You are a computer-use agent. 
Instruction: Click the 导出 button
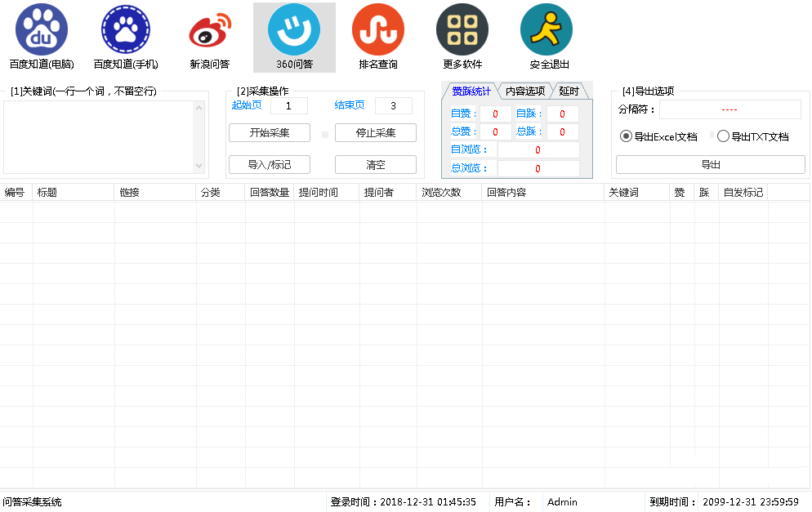711,165
